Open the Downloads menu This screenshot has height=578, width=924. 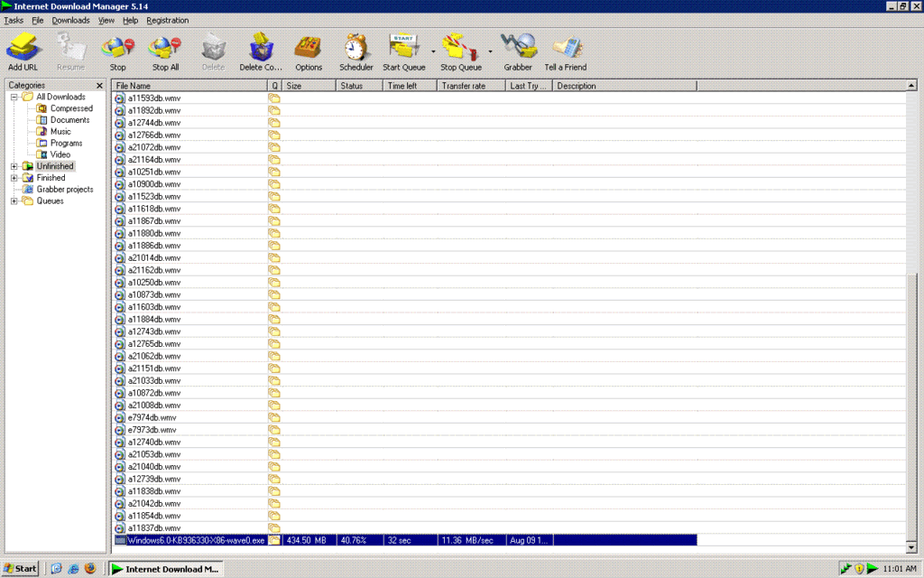pyautogui.click(x=70, y=20)
